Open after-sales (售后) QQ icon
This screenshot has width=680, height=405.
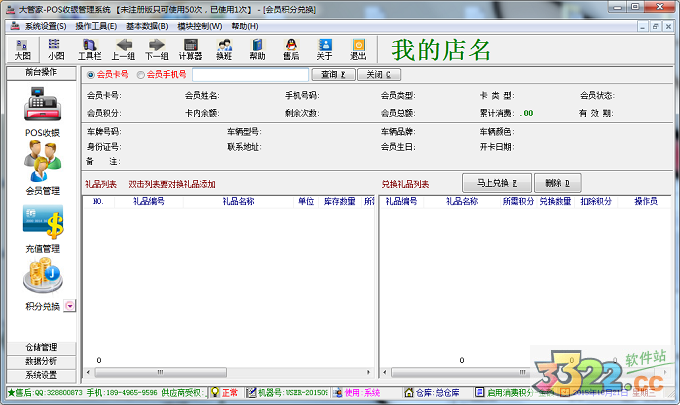pyautogui.click(x=291, y=49)
